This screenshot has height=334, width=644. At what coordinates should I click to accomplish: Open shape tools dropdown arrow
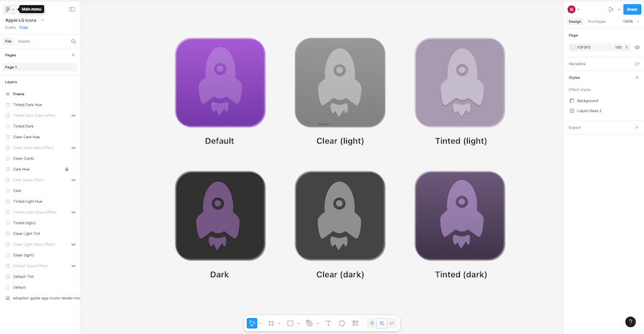tap(298, 324)
